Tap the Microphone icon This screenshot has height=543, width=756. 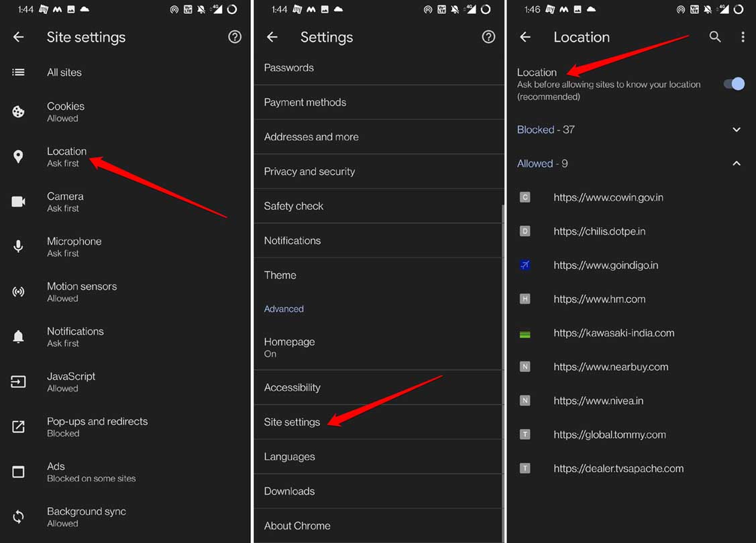click(x=18, y=246)
